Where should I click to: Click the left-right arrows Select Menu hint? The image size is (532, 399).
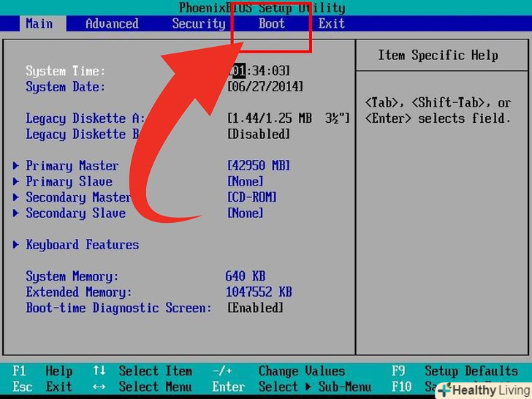142,387
